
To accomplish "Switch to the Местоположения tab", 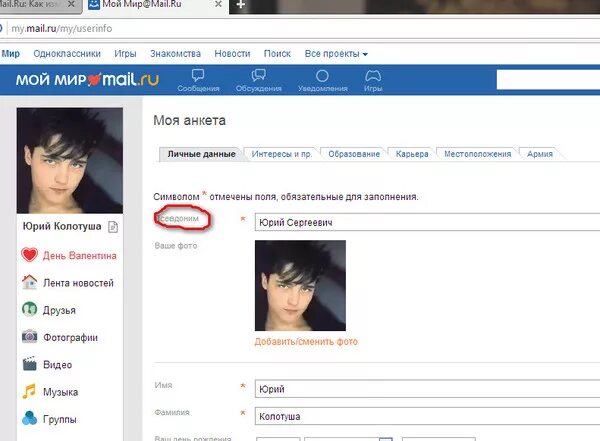I will point(478,154).
